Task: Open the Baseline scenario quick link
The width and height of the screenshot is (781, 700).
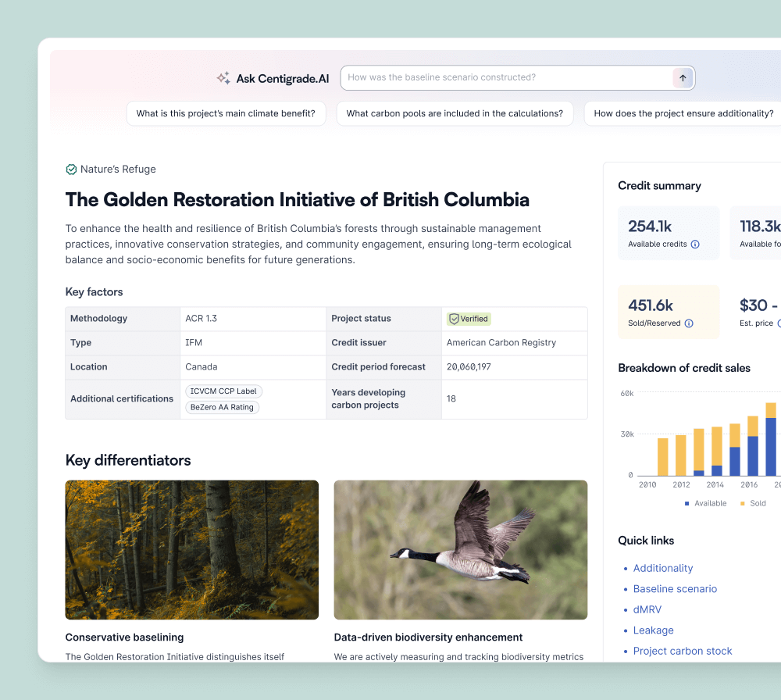Action: [x=675, y=589]
